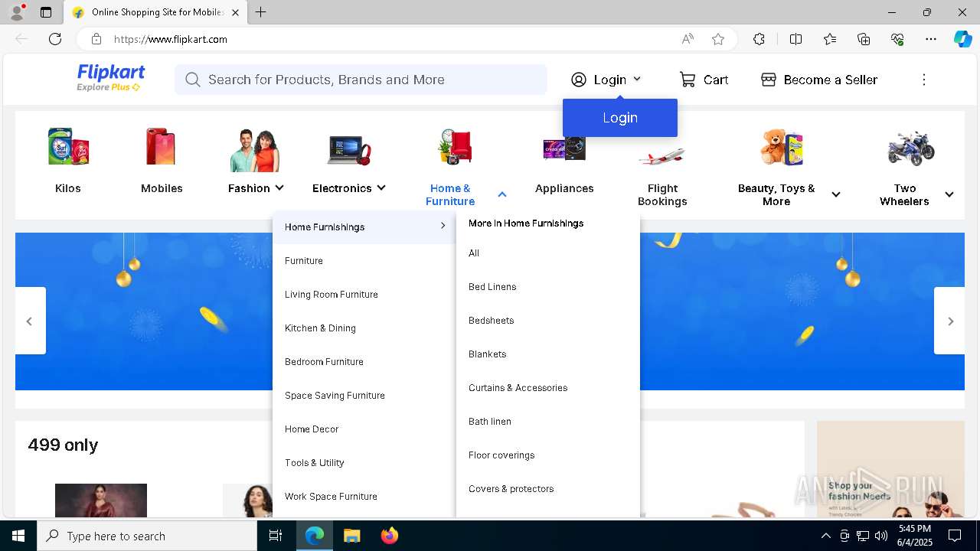Expand the Electronics category chevron
The width and height of the screenshot is (980, 551).
pos(381,187)
